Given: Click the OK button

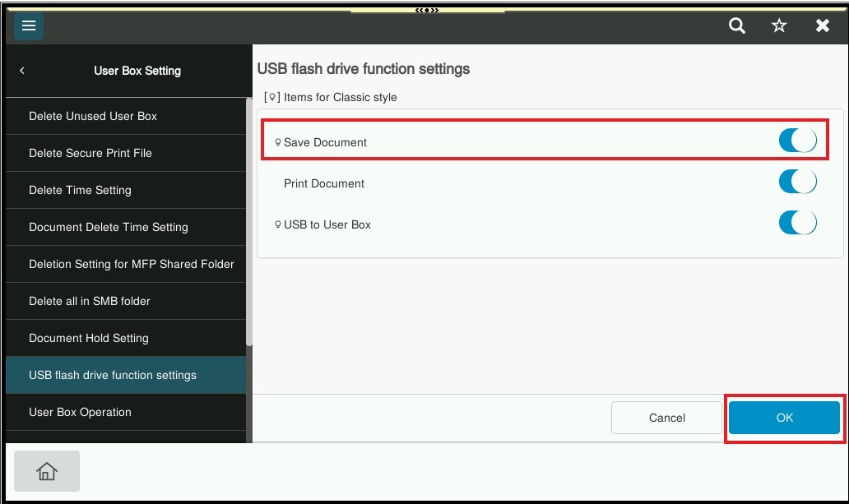Looking at the screenshot, I should tap(784, 418).
